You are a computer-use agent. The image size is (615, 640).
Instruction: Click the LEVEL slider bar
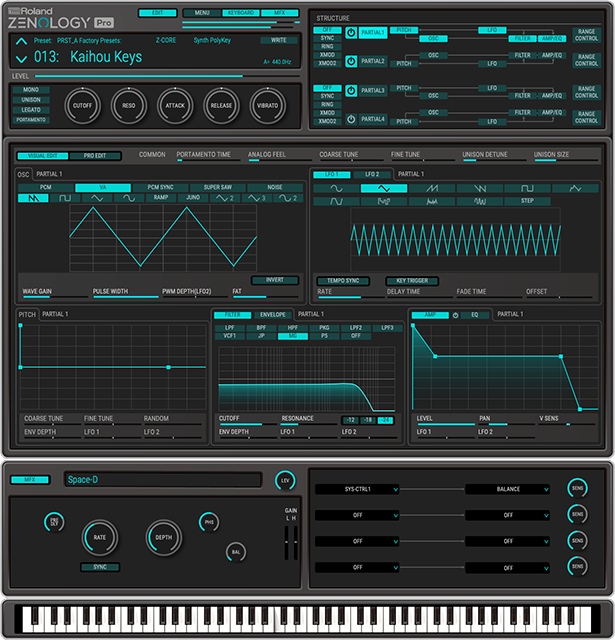[140, 75]
